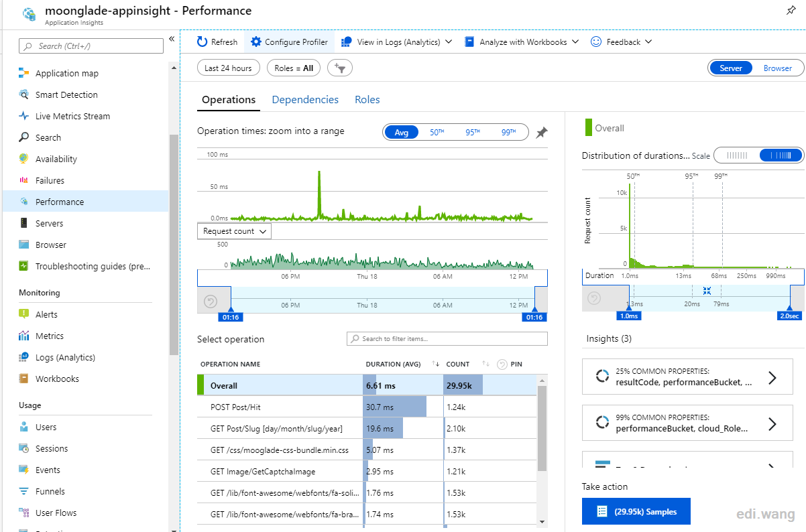806x532 pixels.
Task: Switch the chart to the 95th percentile
Action: 473,133
